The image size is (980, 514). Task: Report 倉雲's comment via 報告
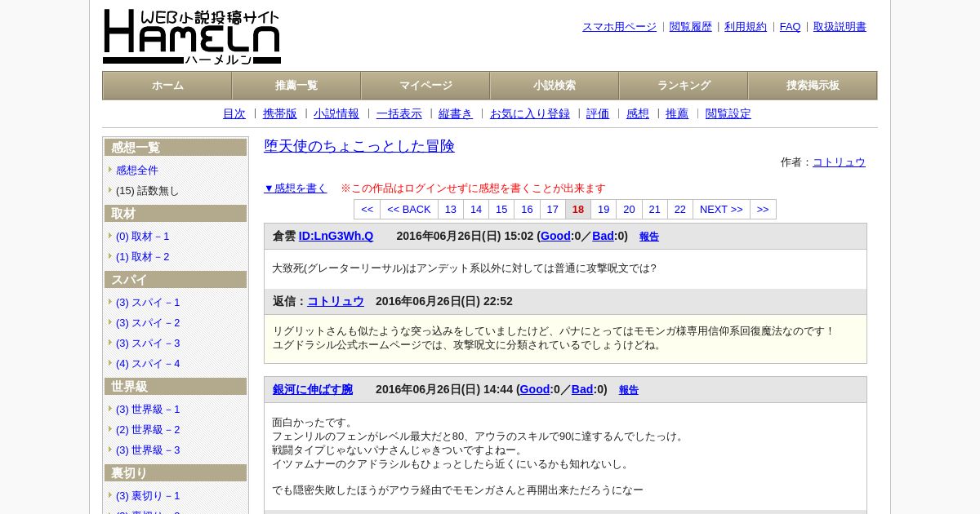pyautogui.click(x=649, y=237)
